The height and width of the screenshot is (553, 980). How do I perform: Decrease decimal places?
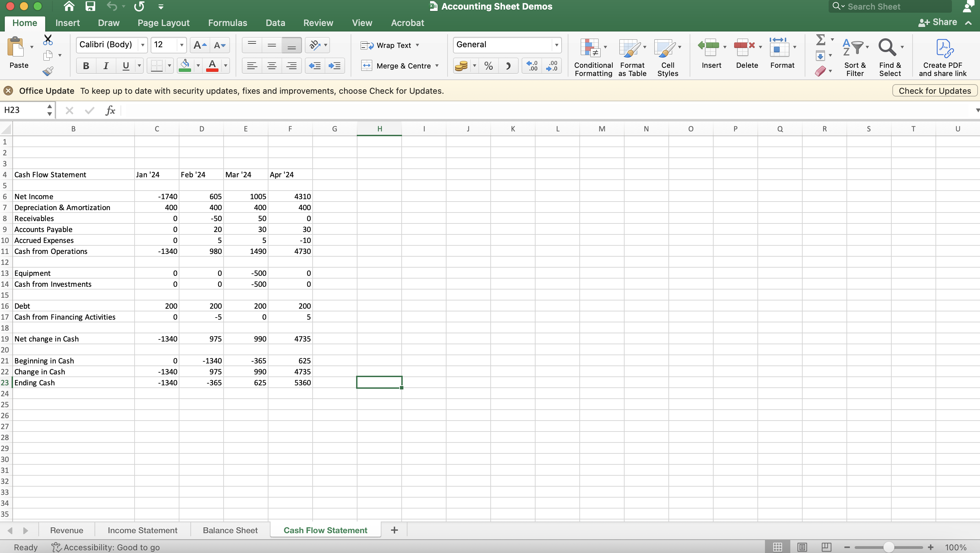tap(552, 66)
